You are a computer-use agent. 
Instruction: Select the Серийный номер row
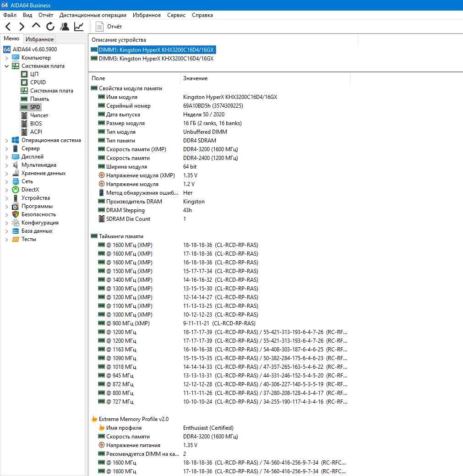tap(170, 106)
